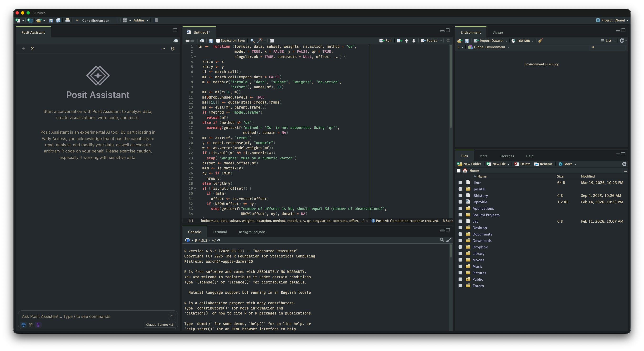This screenshot has height=351, width=644.
Task: Check the Desktop folder checkbox
Action: (460, 228)
